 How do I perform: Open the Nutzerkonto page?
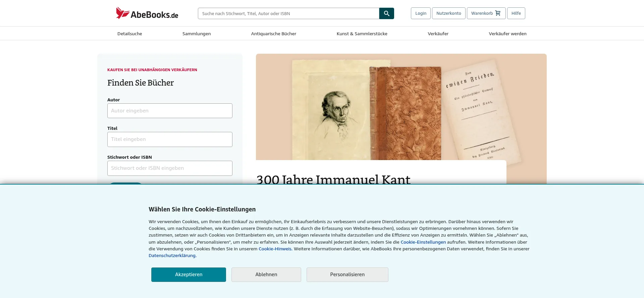pos(448,13)
